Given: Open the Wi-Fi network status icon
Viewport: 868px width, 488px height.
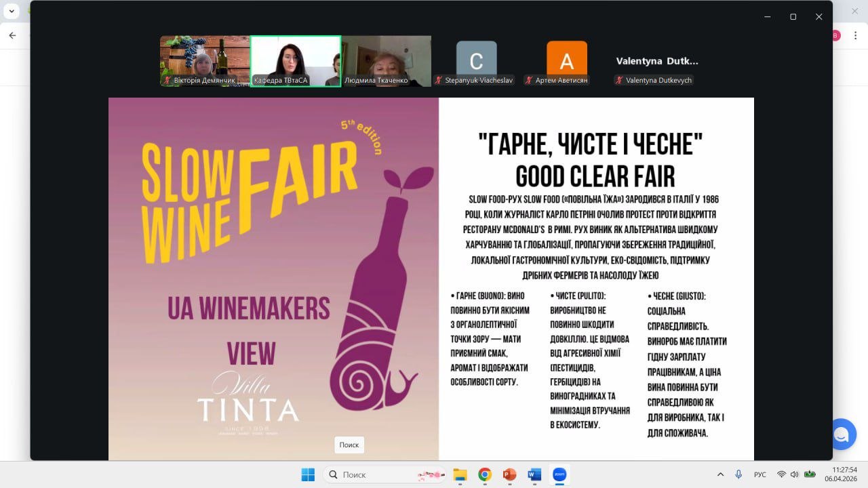Looking at the screenshot, I should click(x=781, y=474).
